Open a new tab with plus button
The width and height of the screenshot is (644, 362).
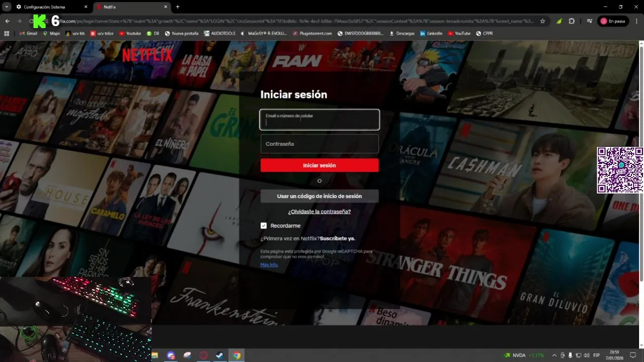(x=178, y=7)
